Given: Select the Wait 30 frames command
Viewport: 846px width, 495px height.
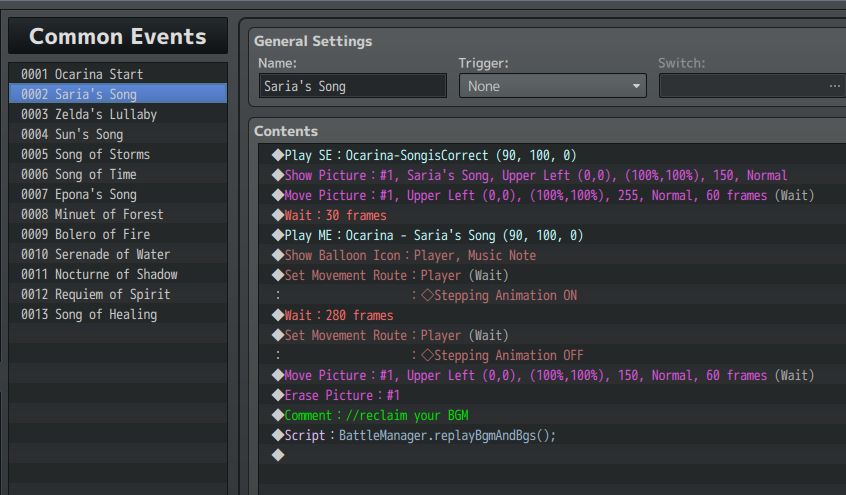Looking at the screenshot, I should coord(552,215).
